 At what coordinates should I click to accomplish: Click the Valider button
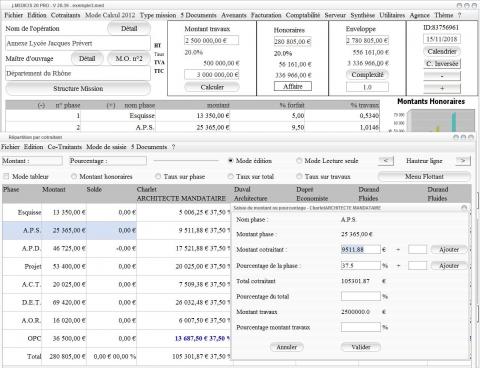[x=361, y=347]
